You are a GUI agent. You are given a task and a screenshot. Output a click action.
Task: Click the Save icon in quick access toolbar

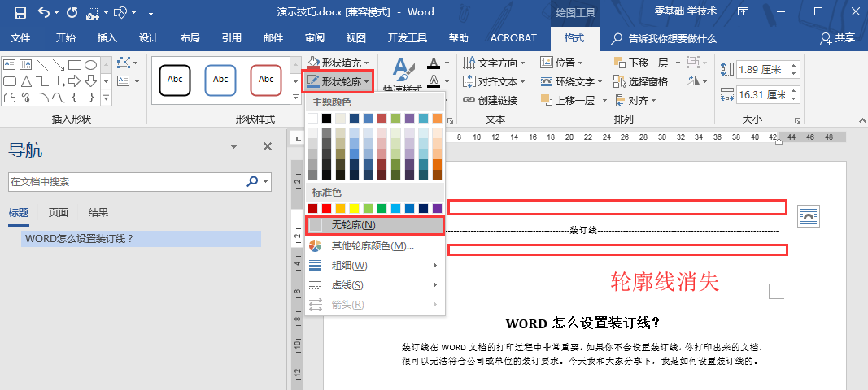tap(20, 12)
